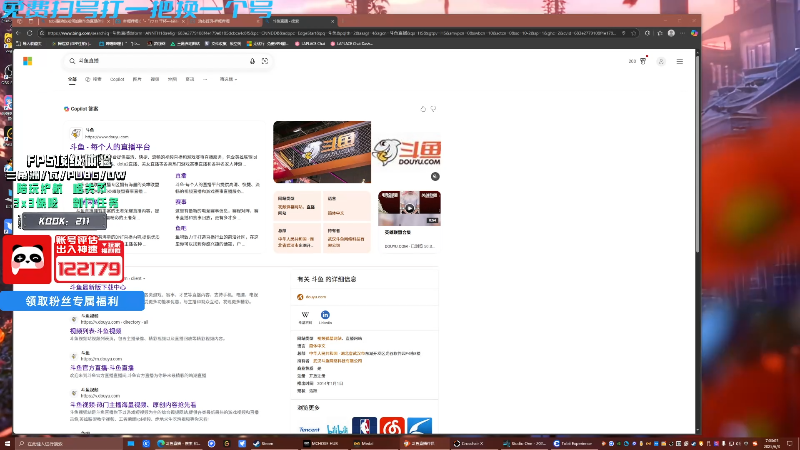Play the Douyu video thumbnail

[x=409, y=208]
